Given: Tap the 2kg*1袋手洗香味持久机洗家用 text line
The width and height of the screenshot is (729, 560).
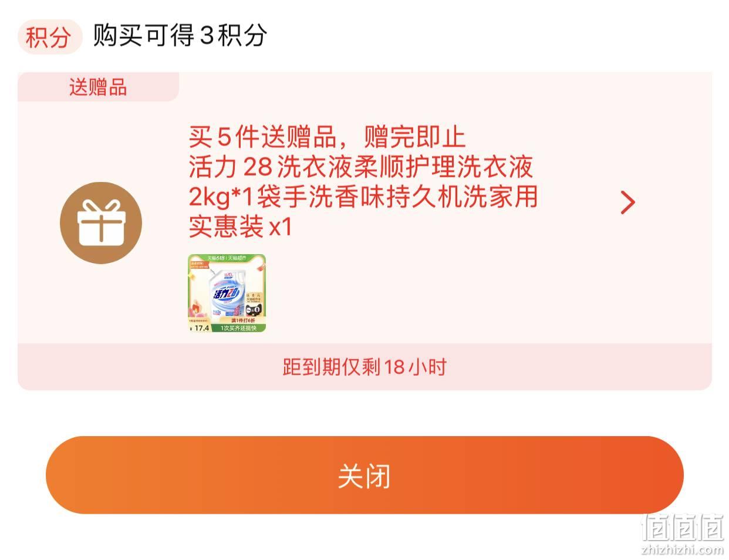Looking at the screenshot, I should 363,197.
